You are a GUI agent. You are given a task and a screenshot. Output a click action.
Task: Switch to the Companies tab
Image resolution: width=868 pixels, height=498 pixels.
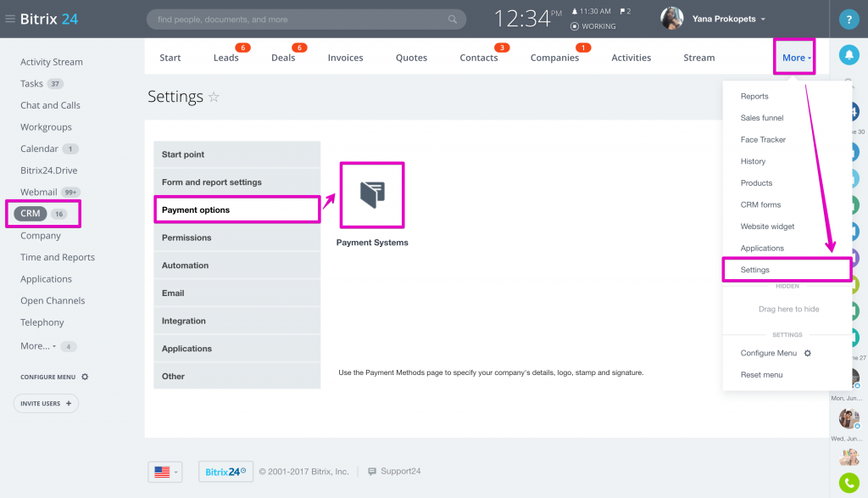point(554,58)
